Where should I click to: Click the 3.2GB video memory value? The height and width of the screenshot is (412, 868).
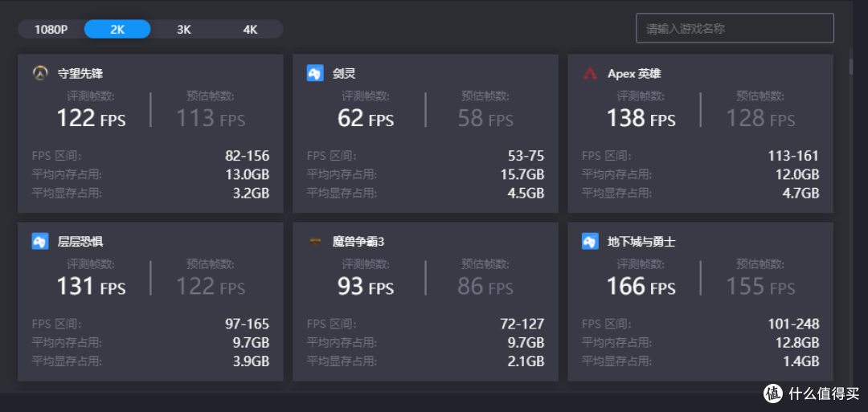251,194
